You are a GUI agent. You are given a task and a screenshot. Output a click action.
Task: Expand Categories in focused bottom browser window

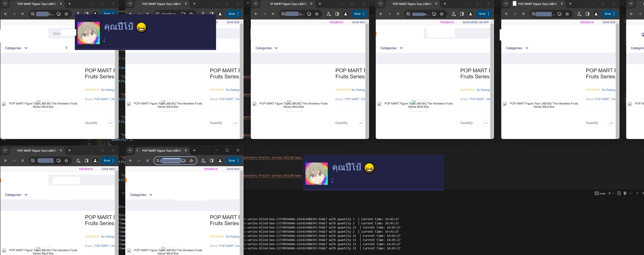point(141,195)
